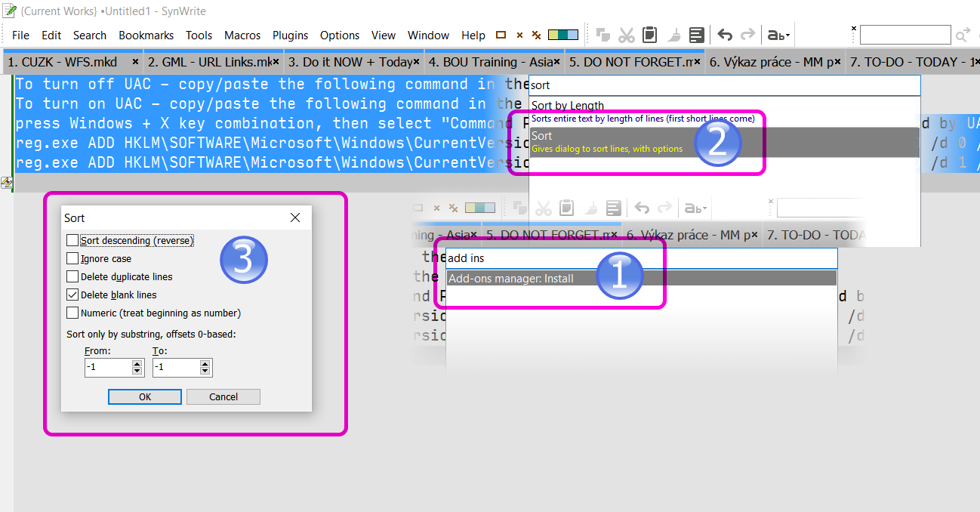This screenshot has width=980, height=512.
Task: Increase the From offset with up arrow
Action: click(137, 364)
